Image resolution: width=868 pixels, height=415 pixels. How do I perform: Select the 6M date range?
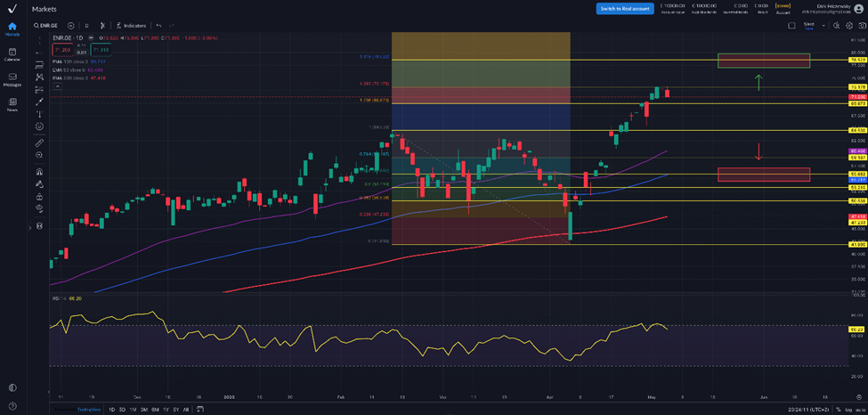155,409
